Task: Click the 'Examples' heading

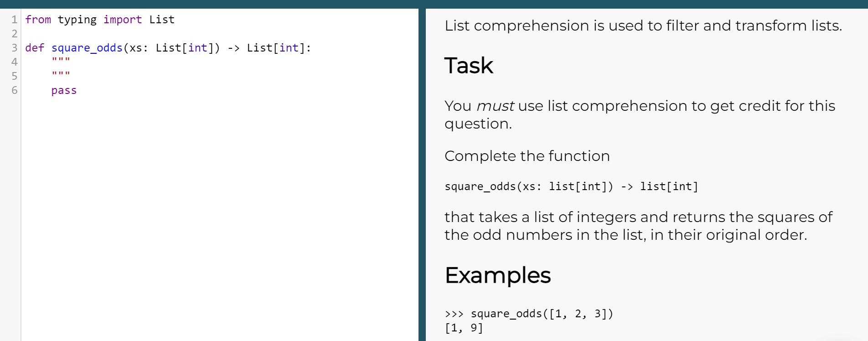Action: pos(497,275)
